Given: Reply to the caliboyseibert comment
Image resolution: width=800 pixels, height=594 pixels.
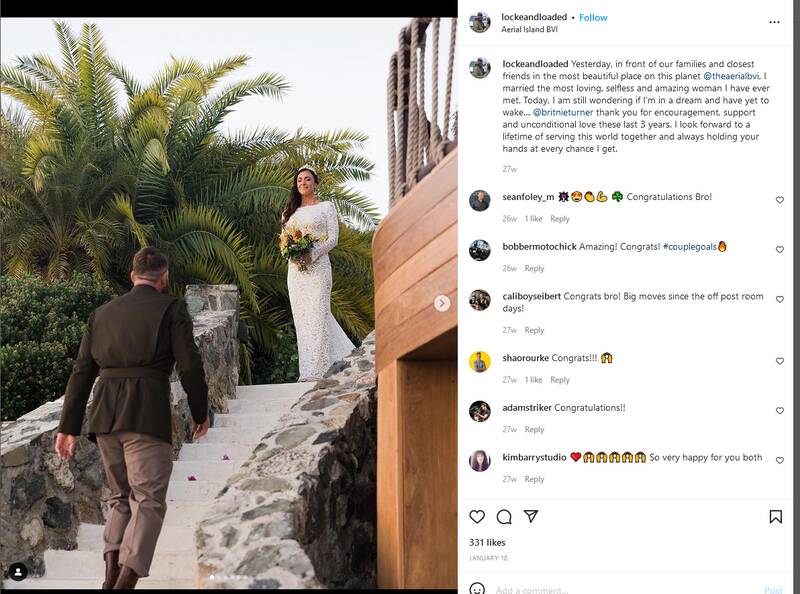Looking at the screenshot, I should (x=535, y=330).
